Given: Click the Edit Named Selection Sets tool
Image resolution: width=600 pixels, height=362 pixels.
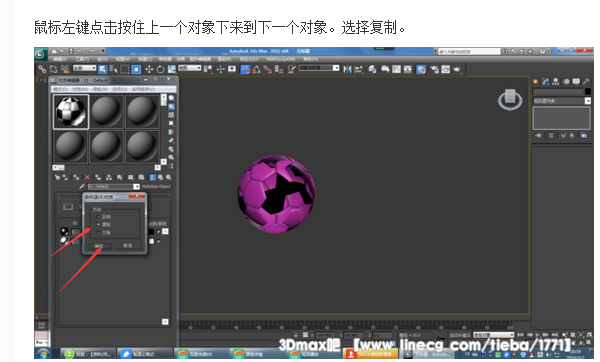Looking at the screenshot, I should 292,69.
